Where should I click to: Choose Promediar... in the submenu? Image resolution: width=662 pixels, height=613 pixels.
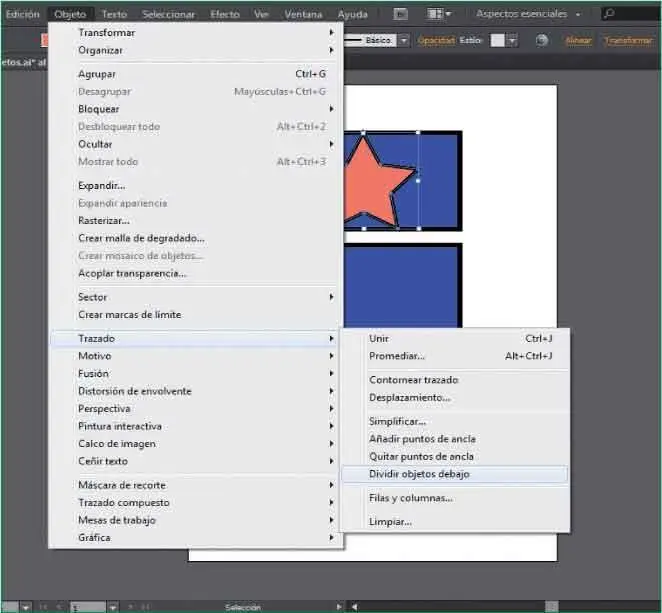tap(455, 356)
